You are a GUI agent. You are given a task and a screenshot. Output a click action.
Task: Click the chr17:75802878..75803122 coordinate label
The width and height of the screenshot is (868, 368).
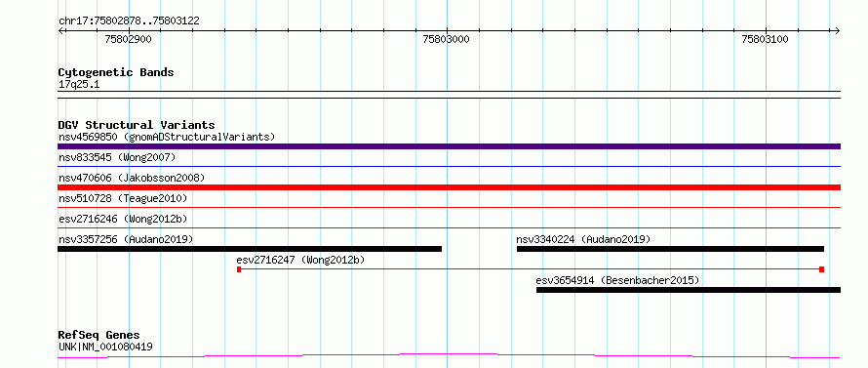click(x=129, y=21)
